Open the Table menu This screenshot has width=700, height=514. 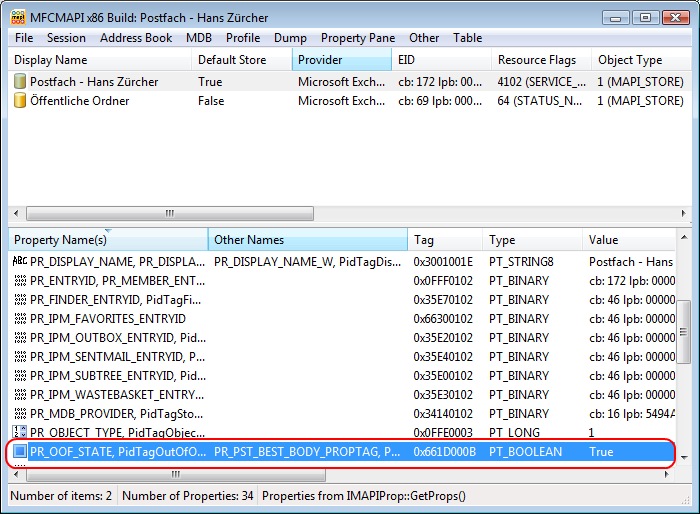[x=467, y=38]
